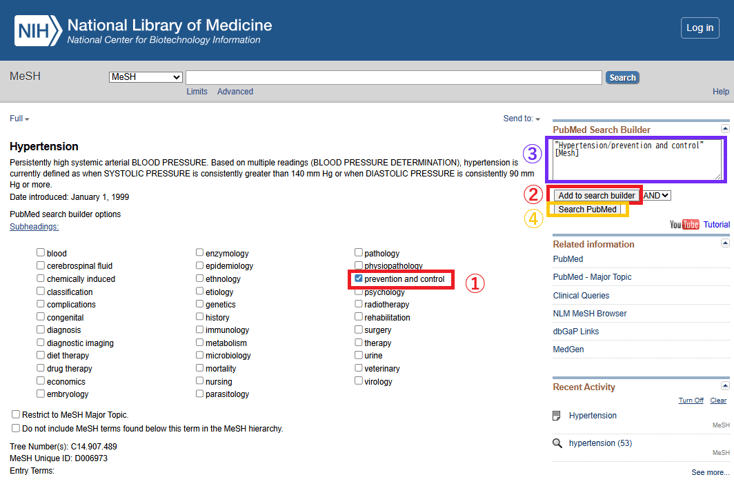Open the Clinical Queries link
The image size is (734, 486).
click(x=582, y=296)
